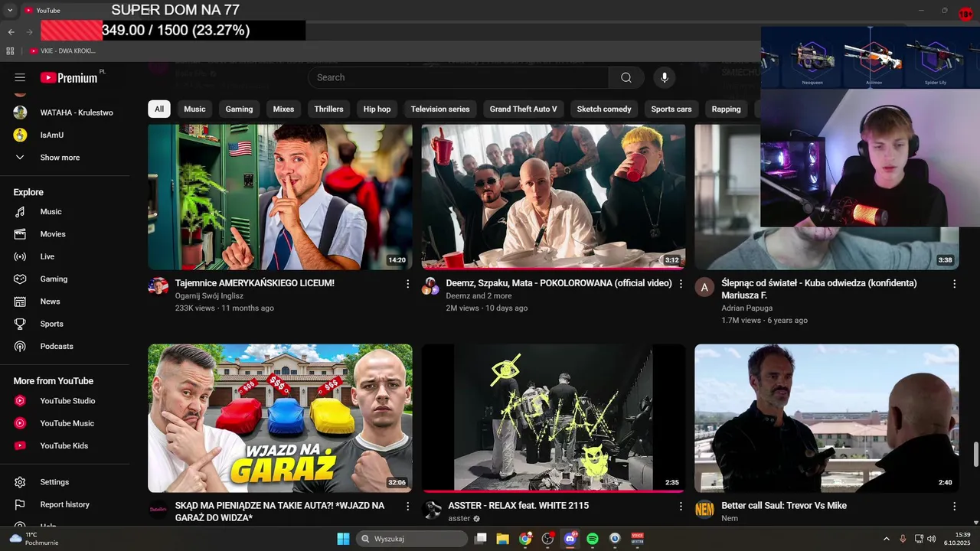The width and height of the screenshot is (980, 551).
Task: Open options menu for Tajemnice AMERYKAŃSKIEGO LICEUM
Action: (407, 284)
